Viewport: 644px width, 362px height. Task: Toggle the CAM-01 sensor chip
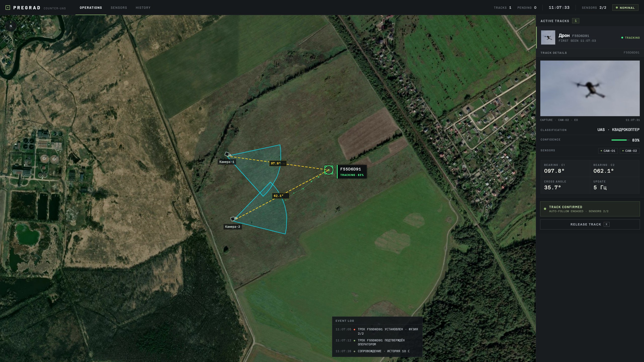608,151
